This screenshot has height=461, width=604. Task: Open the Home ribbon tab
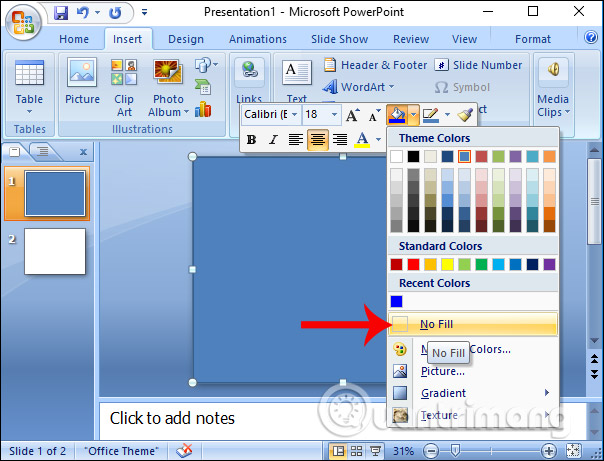point(74,39)
